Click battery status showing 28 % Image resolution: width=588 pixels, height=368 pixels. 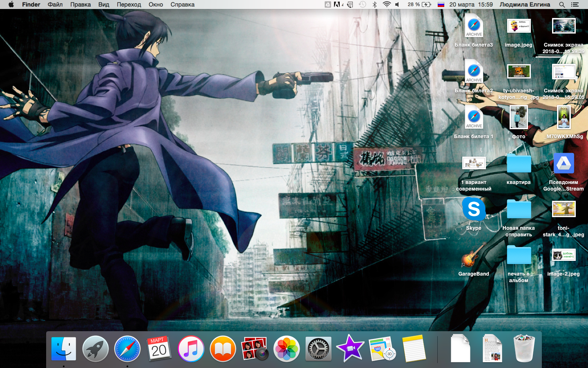click(419, 4)
